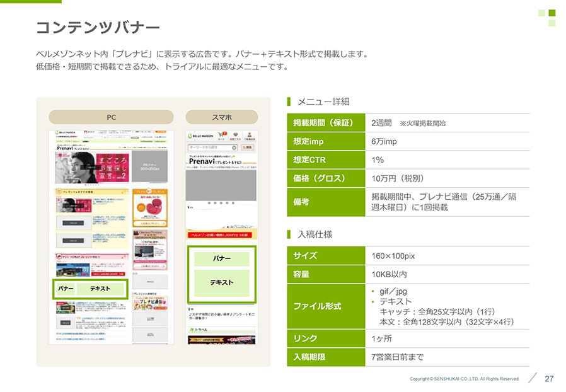Click the carousel dots under smartphone banner
566x392 pixels.
[x=221, y=203]
